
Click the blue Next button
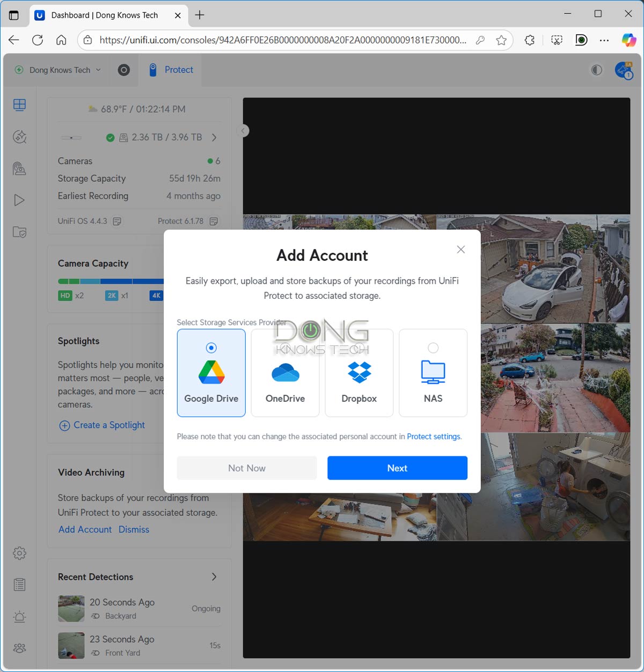(397, 468)
